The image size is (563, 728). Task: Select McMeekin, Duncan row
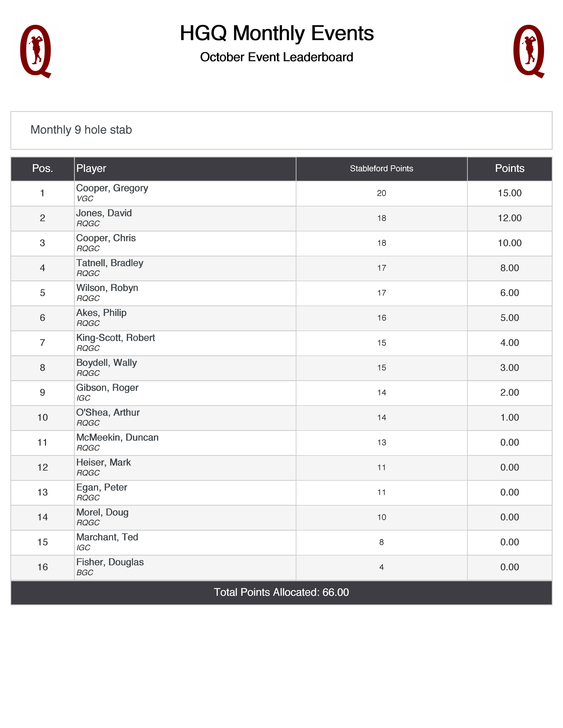click(117, 438)
